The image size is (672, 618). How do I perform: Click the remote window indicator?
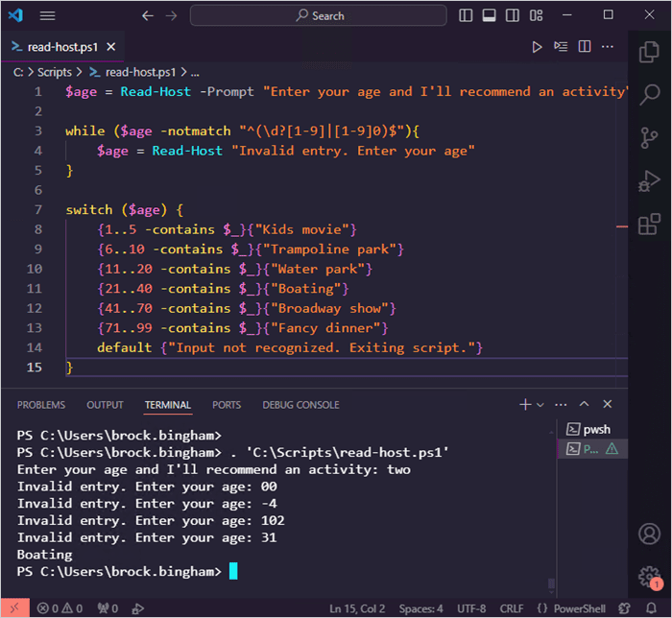[15, 607]
